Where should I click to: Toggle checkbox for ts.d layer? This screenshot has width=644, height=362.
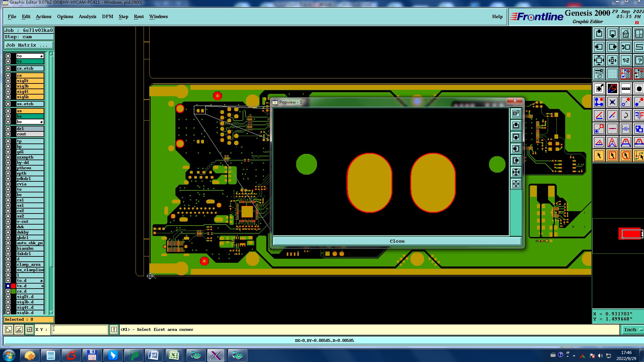[8, 286]
